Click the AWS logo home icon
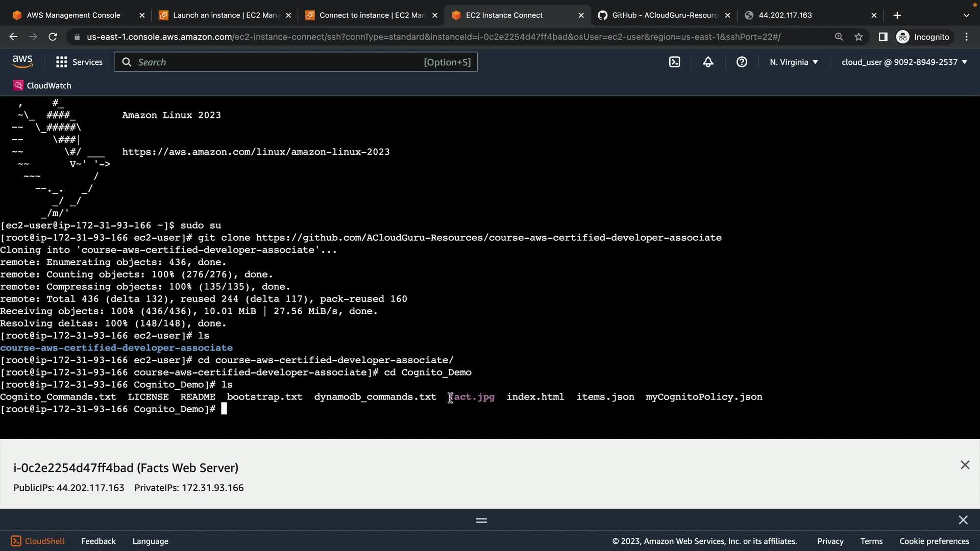Viewport: 980px width, 551px height. coord(22,62)
